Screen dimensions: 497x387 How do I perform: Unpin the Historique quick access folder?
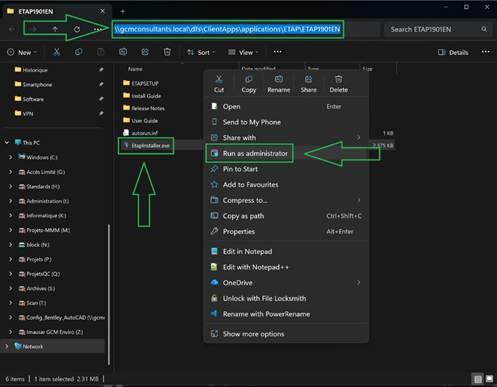point(101,70)
